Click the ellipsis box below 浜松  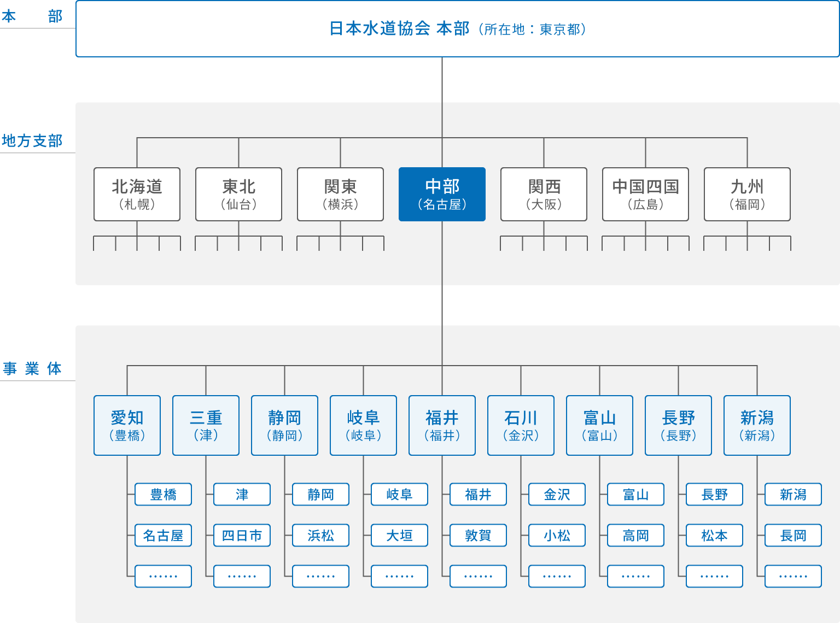click(320, 577)
